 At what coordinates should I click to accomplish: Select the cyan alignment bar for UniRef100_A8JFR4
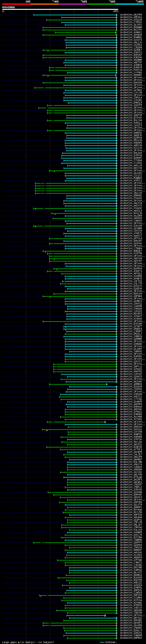point(75,15)
